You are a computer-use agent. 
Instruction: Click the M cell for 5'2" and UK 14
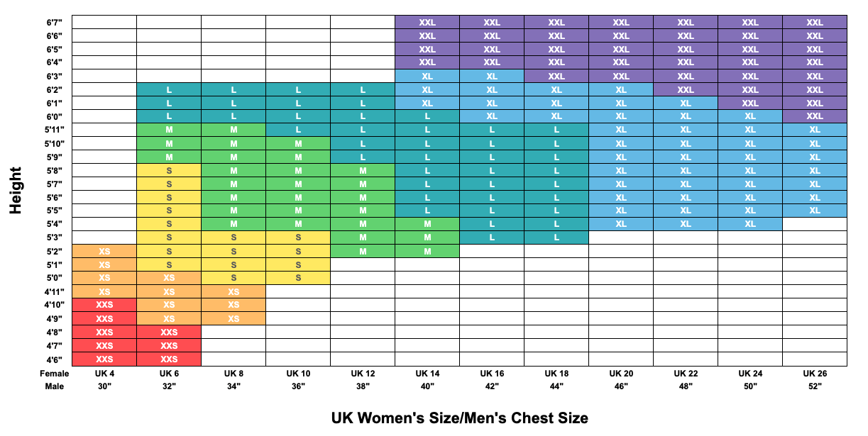(427, 251)
